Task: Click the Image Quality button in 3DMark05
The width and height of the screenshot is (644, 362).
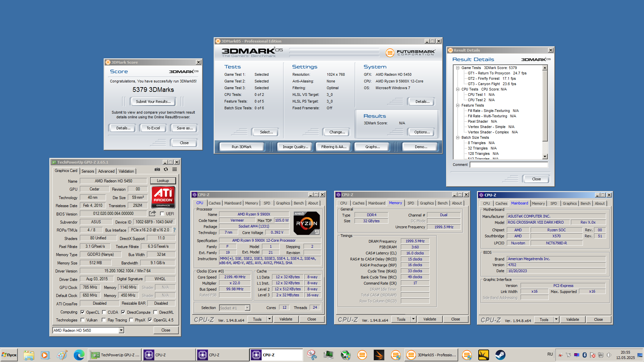Action: point(295,147)
